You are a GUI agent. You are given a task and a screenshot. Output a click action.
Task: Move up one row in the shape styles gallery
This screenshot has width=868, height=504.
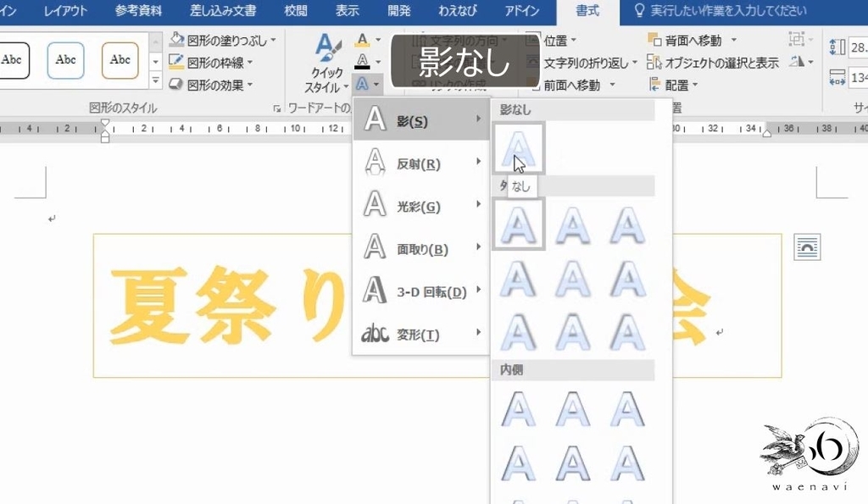(156, 42)
